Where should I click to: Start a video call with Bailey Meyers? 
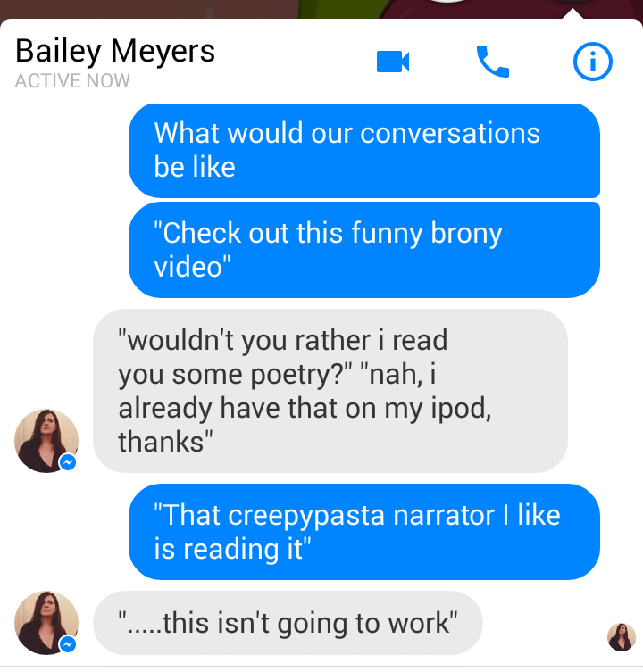(x=393, y=62)
